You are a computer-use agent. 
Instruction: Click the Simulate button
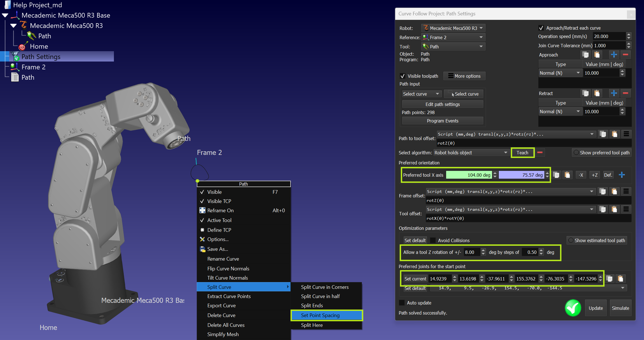pos(620,308)
